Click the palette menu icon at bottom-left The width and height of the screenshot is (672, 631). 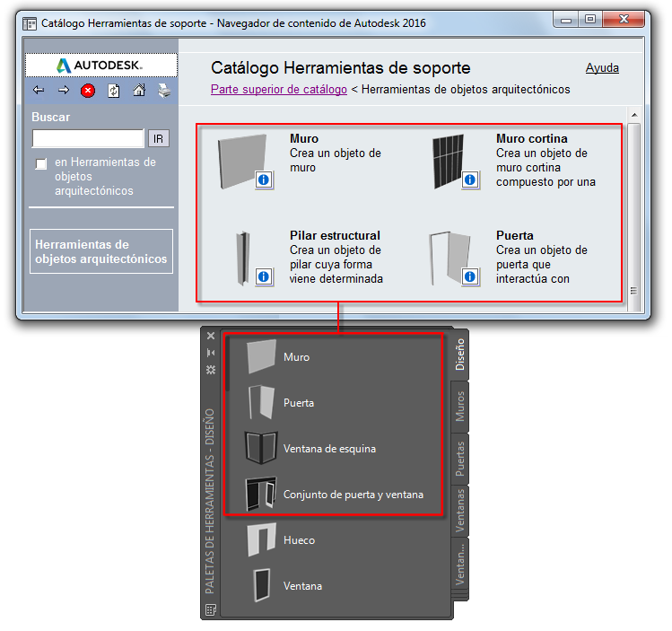[x=211, y=609]
